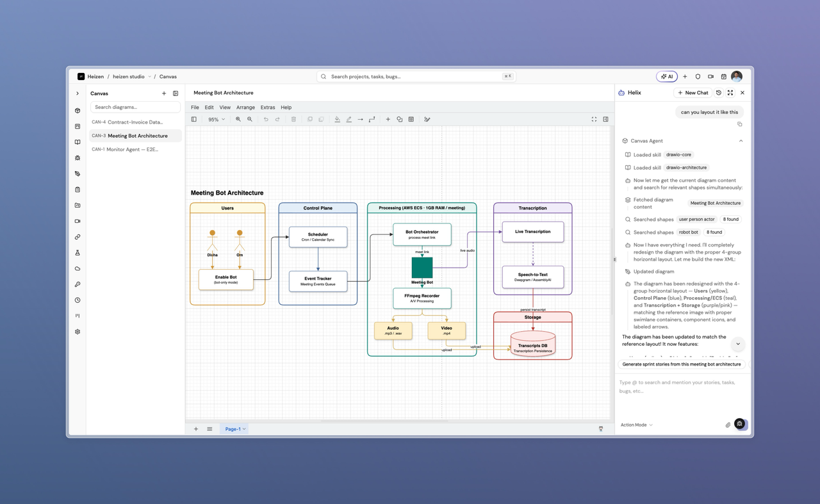
Task: Expand Helix panel to full screen
Action: pyautogui.click(x=730, y=93)
